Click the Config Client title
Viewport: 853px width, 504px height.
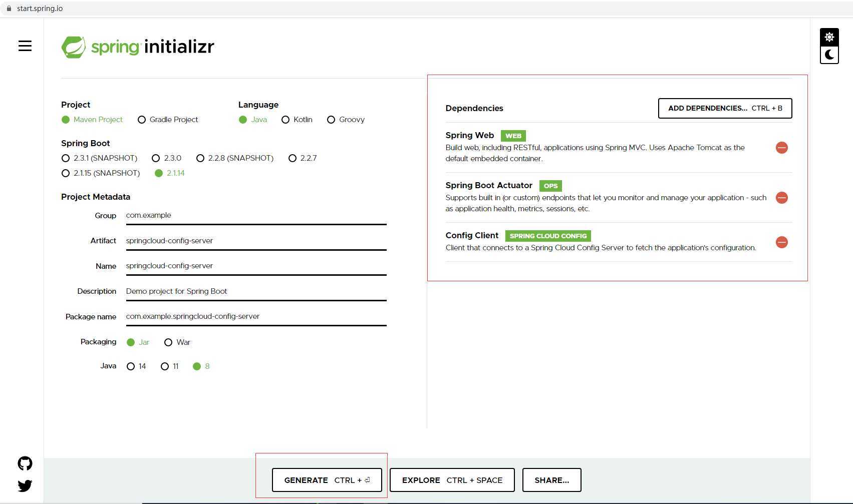(x=472, y=235)
